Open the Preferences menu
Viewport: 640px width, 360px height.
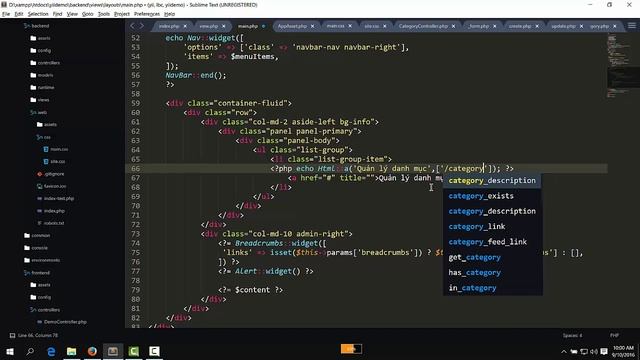(147, 14)
